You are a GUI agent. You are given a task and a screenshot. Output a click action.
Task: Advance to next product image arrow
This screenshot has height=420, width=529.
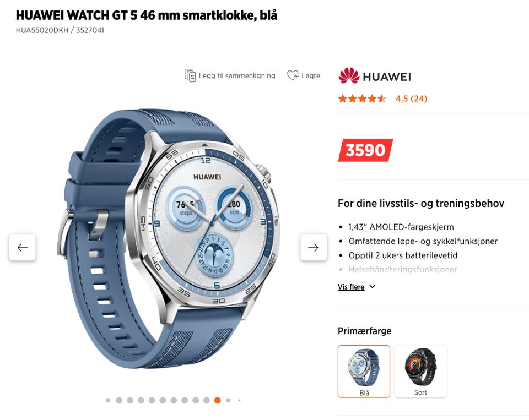point(314,247)
